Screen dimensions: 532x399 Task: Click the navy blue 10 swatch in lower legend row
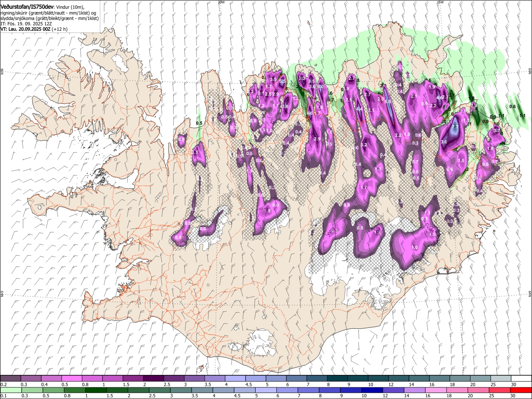(x=372, y=390)
